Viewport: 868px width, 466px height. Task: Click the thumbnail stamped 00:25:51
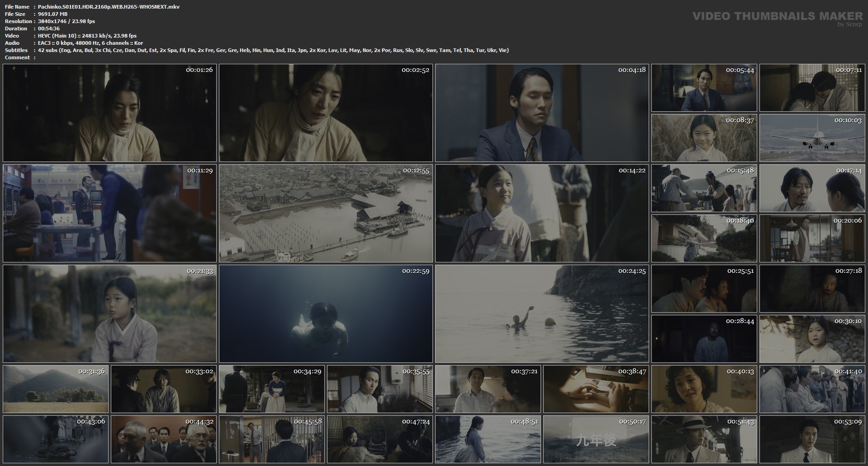(704, 289)
